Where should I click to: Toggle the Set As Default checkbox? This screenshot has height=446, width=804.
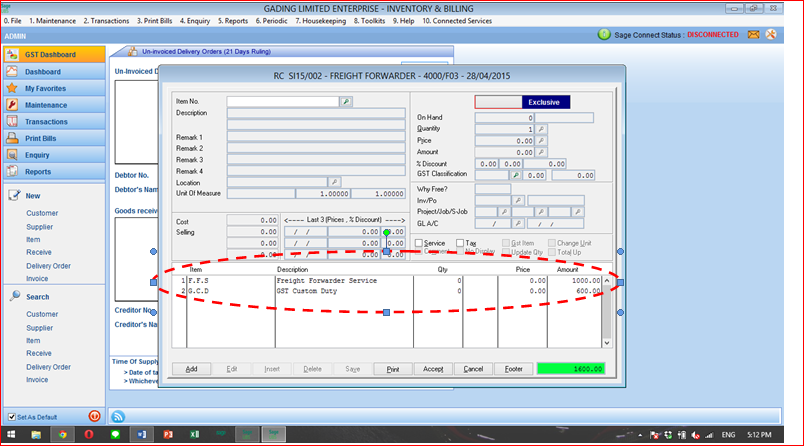[12, 417]
